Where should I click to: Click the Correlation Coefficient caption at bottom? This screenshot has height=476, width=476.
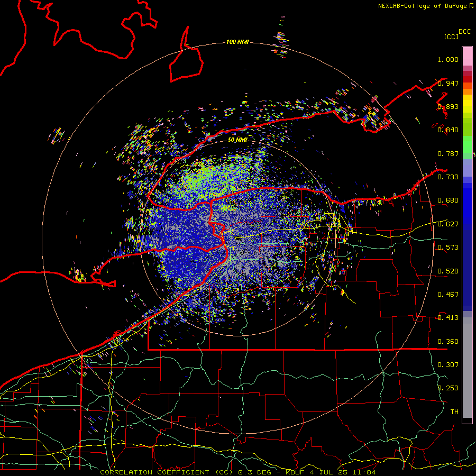point(167,472)
